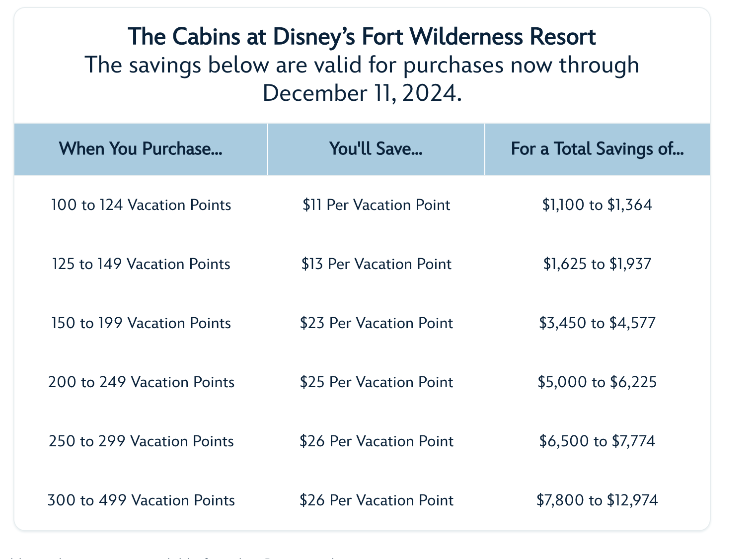Image resolution: width=756 pixels, height=559 pixels.
Task: Click the $6,500 to $7,774 savings cell
Action: point(597,441)
